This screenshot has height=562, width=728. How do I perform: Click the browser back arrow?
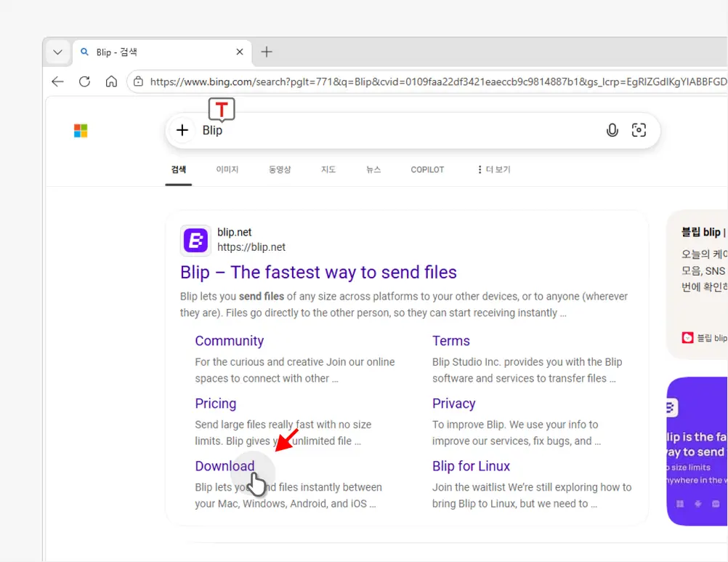[x=58, y=81]
